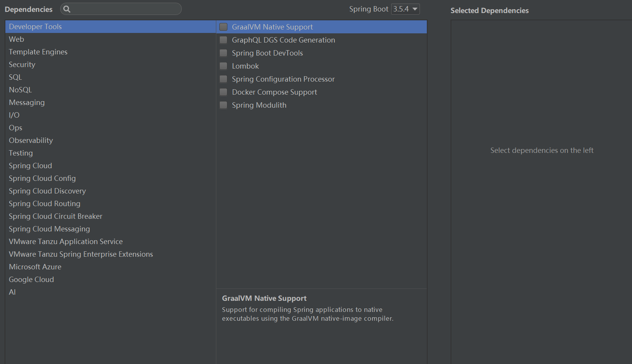Image resolution: width=632 pixels, height=364 pixels.
Task: Select the Security category
Action: (x=110, y=64)
